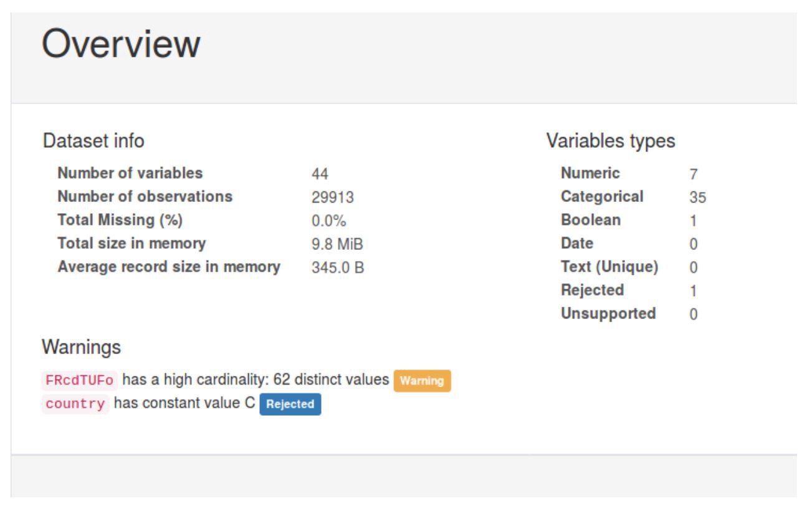Image resolution: width=812 pixels, height=508 pixels.
Task: Click the Number of observations value 29913
Action: point(332,198)
